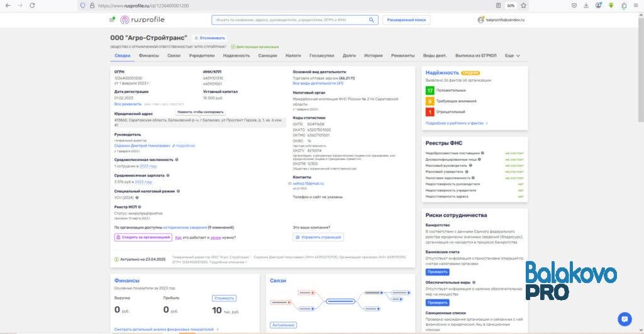Click the Стоимость button in Финансы
The width and height of the screenshot is (644, 334).
225,298
